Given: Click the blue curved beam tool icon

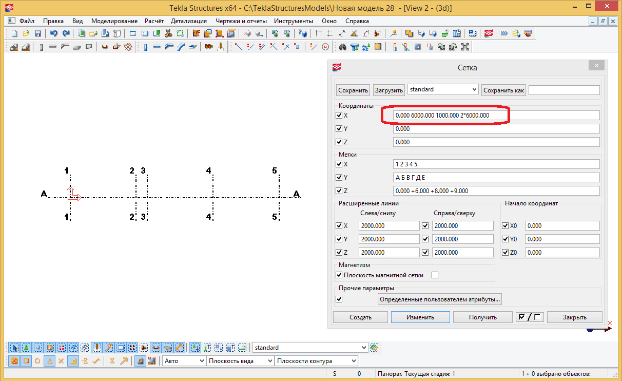Looking at the screenshot, I should point(181,47).
